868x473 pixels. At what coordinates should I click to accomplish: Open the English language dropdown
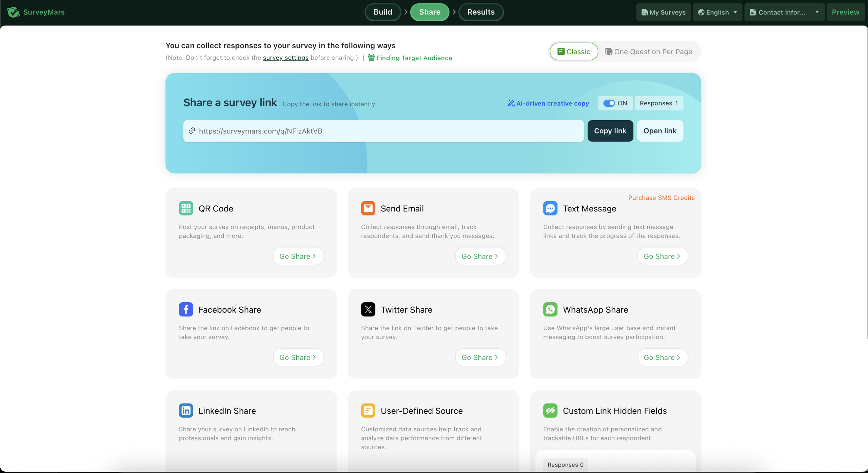point(717,12)
